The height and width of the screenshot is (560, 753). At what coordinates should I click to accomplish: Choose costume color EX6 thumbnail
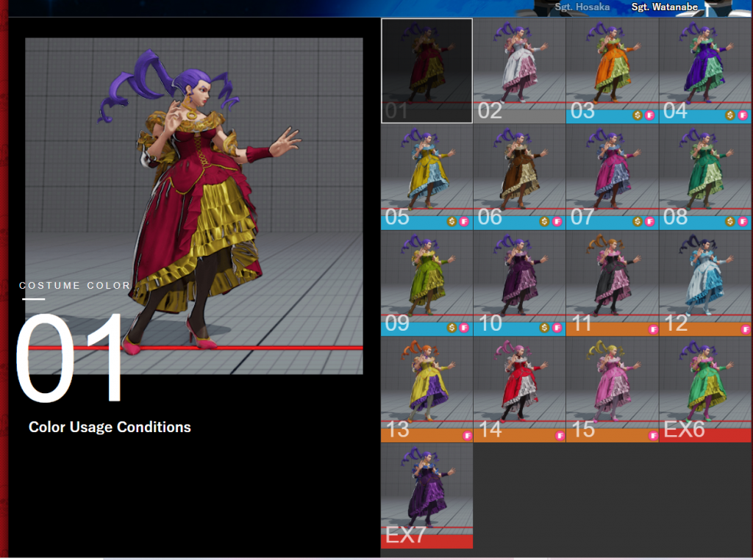coord(705,390)
